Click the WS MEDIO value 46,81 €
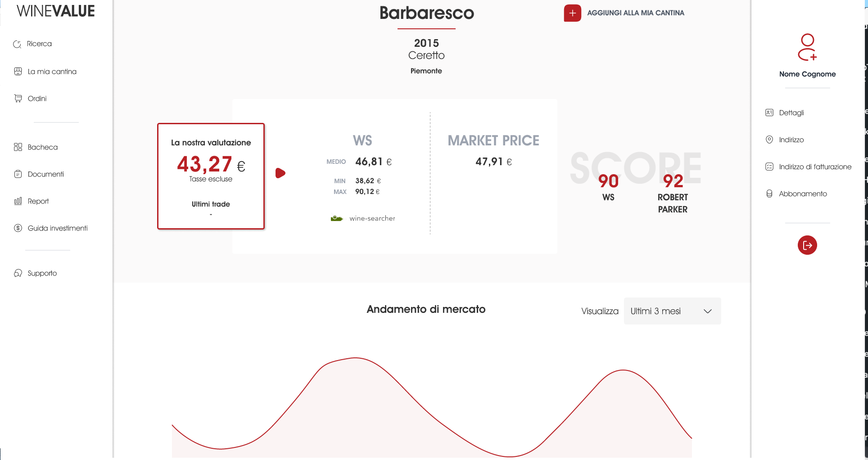Screen dimensions: 868x460 pos(373,162)
